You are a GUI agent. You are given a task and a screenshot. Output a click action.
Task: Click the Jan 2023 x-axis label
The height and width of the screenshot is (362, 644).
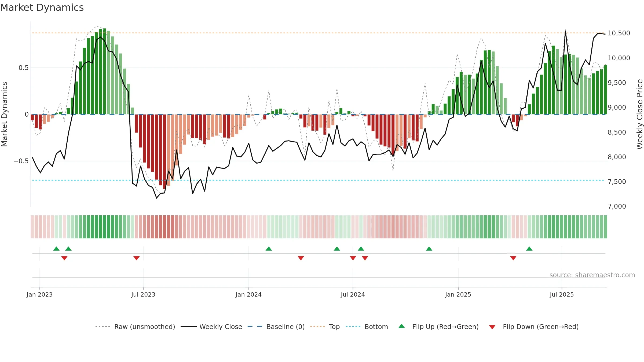[40, 294]
